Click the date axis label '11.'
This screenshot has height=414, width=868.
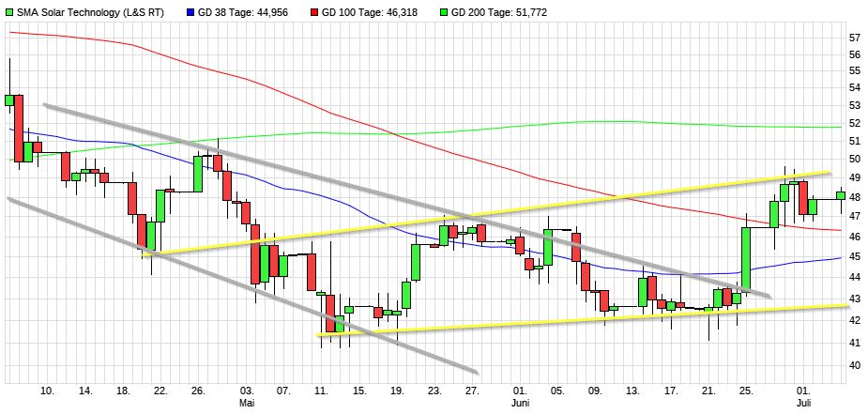click(321, 391)
